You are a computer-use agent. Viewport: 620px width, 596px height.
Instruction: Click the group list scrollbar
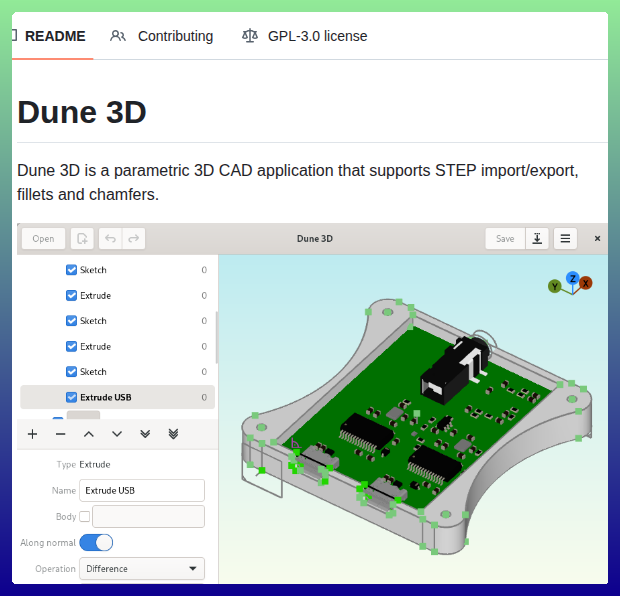pos(216,337)
